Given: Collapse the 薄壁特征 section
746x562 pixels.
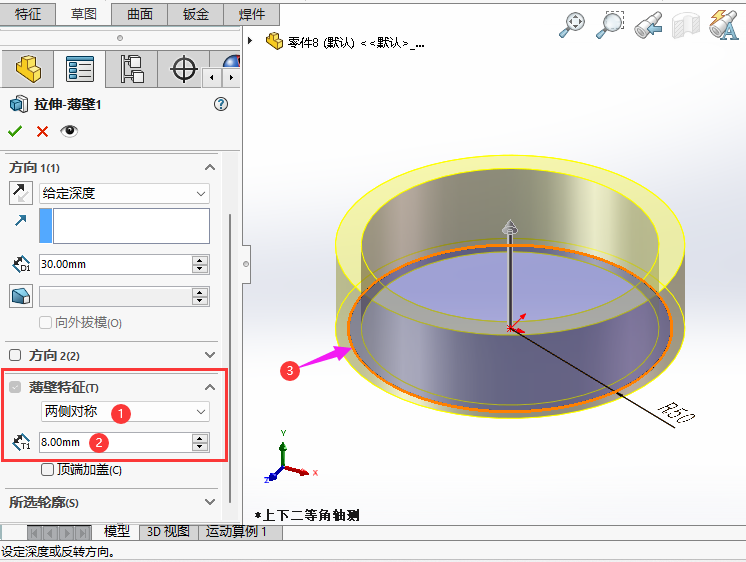Looking at the screenshot, I should 210,387.
